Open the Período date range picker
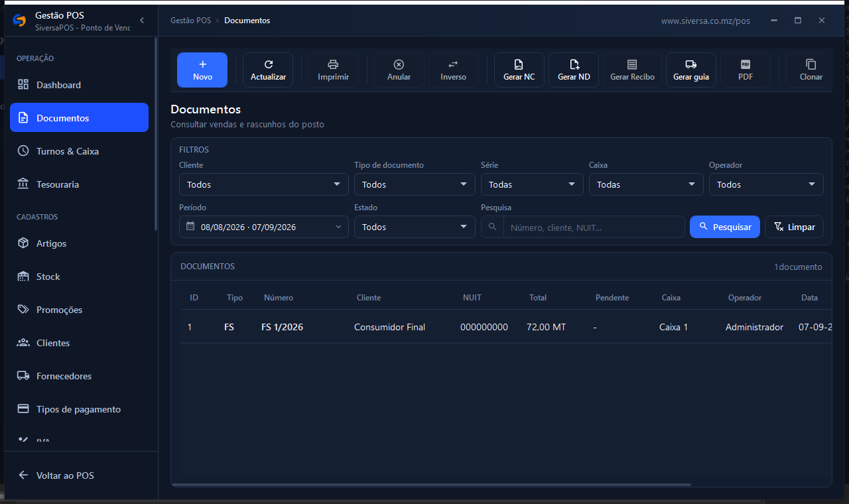The image size is (849, 504). (x=264, y=227)
